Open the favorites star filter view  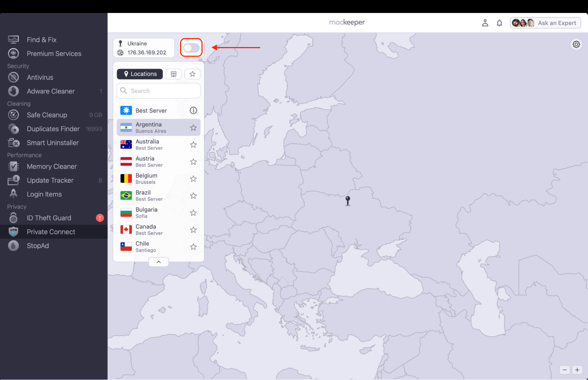pyautogui.click(x=192, y=74)
